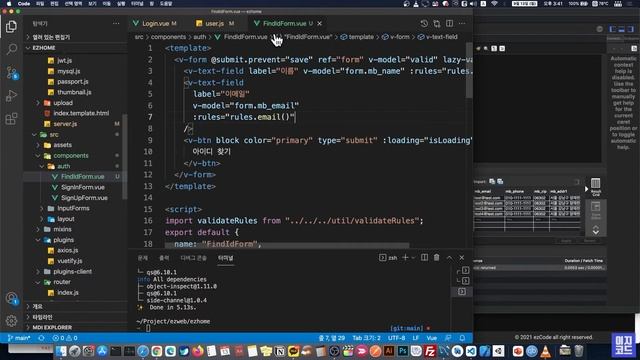Switch to the Login.vue editor tab
Viewport: 640px width, 360px height.
click(x=155, y=24)
